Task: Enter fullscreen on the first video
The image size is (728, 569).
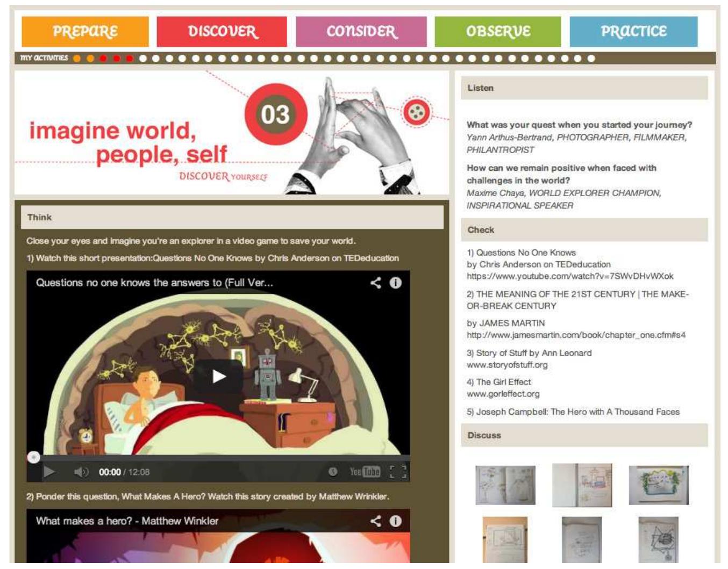Action: tap(398, 472)
